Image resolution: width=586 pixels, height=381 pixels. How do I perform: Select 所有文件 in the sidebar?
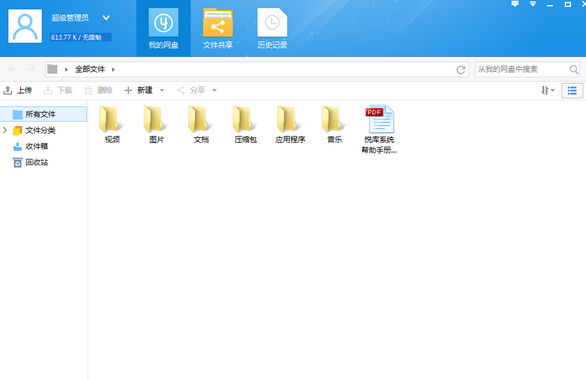[43, 114]
